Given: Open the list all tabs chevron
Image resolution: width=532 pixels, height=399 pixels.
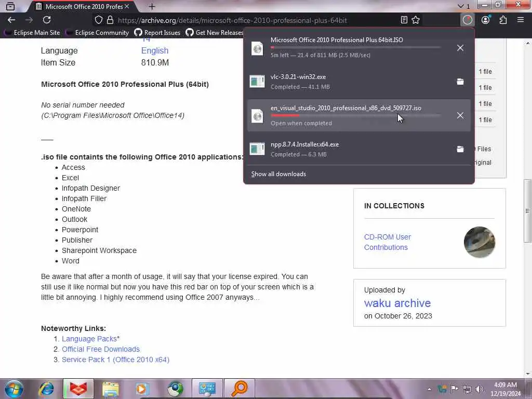Looking at the screenshot, I should [460, 6].
